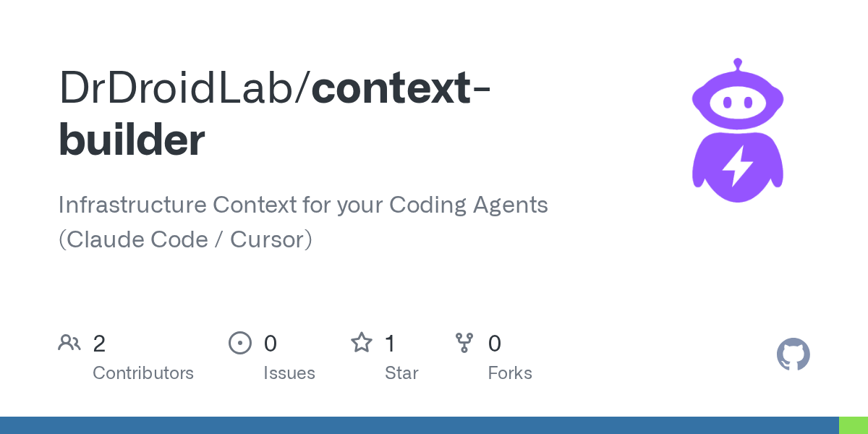Click the Contributors people icon
This screenshot has height=434, width=868.
coord(69,343)
